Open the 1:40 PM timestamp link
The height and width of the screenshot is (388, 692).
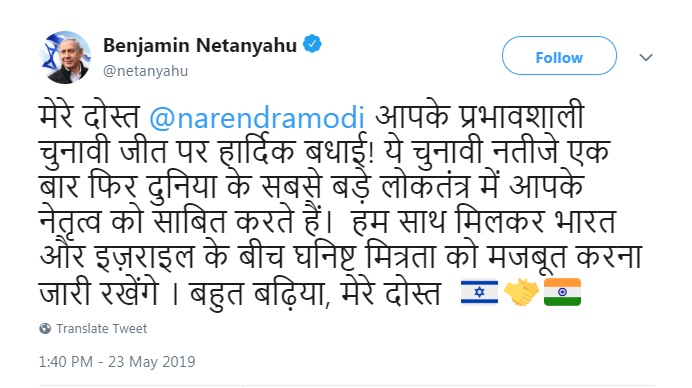65,362
